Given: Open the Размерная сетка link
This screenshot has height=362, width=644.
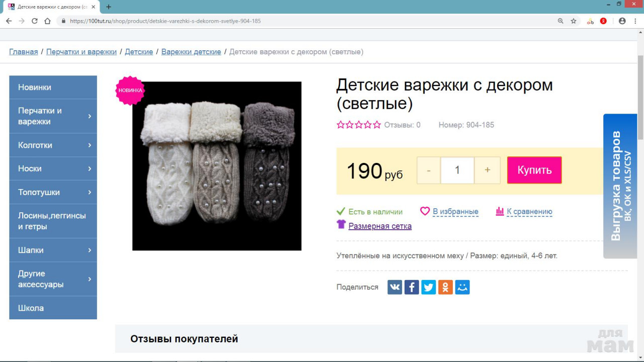Looking at the screenshot, I should (380, 226).
